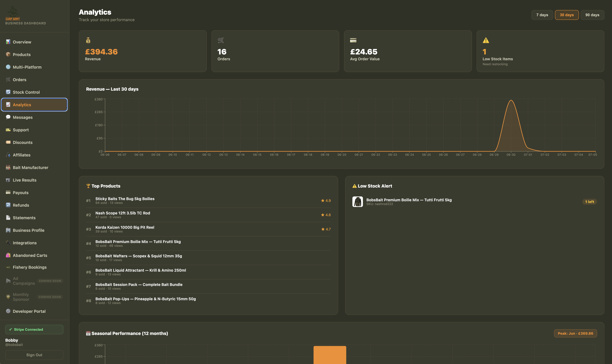
Task: Click the Payouts card icon
Action: click(x=8, y=193)
